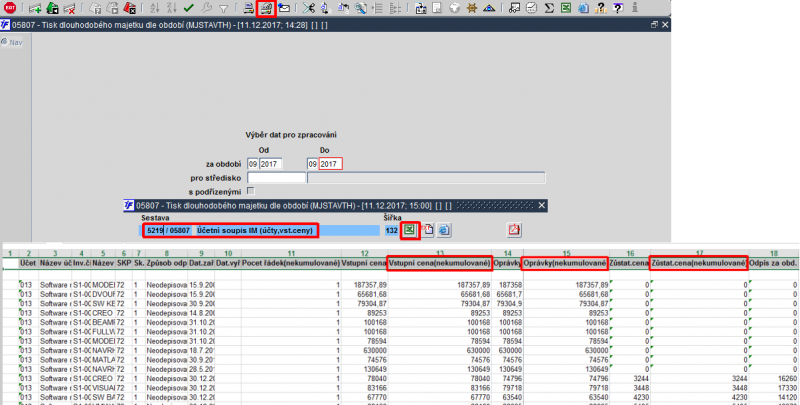Viewport: 800px width, 405px height.
Task: Click the globe icon in toolbar
Action: click(454, 8)
